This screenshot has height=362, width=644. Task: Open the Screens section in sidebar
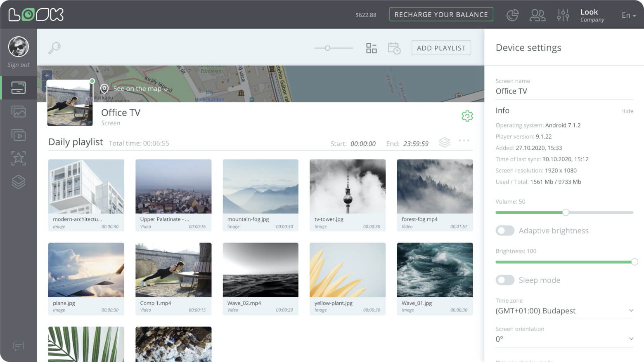(19, 88)
